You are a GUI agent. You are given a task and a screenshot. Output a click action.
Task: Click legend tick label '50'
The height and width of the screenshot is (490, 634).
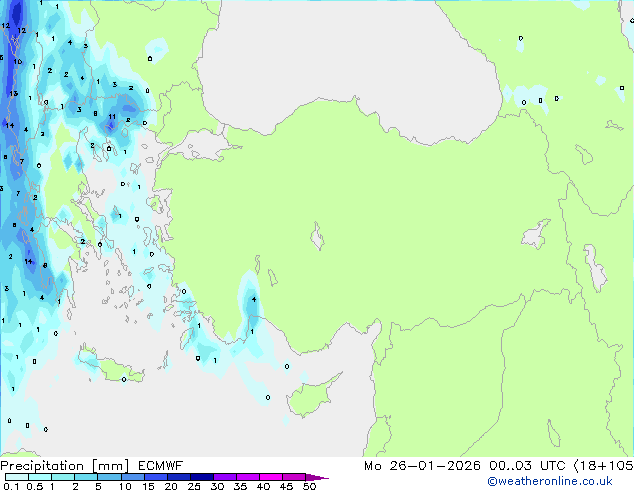pyautogui.click(x=309, y=486)
